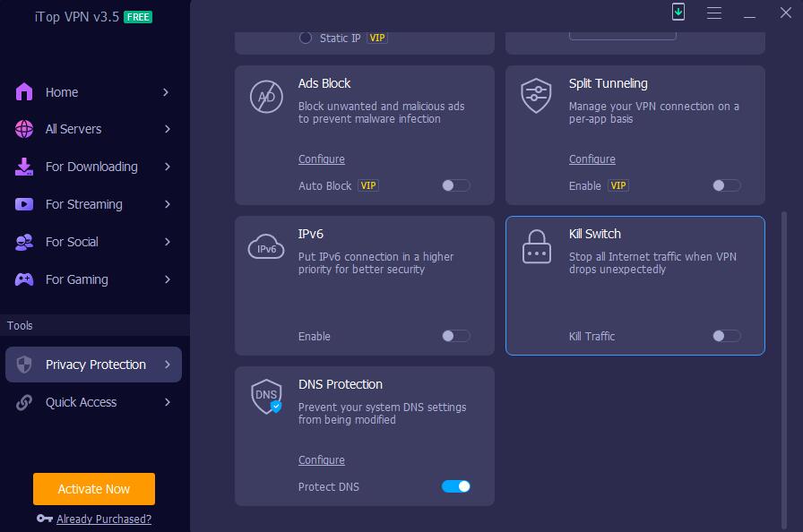Disable the Protect DNS toggle

pos(455,486)
